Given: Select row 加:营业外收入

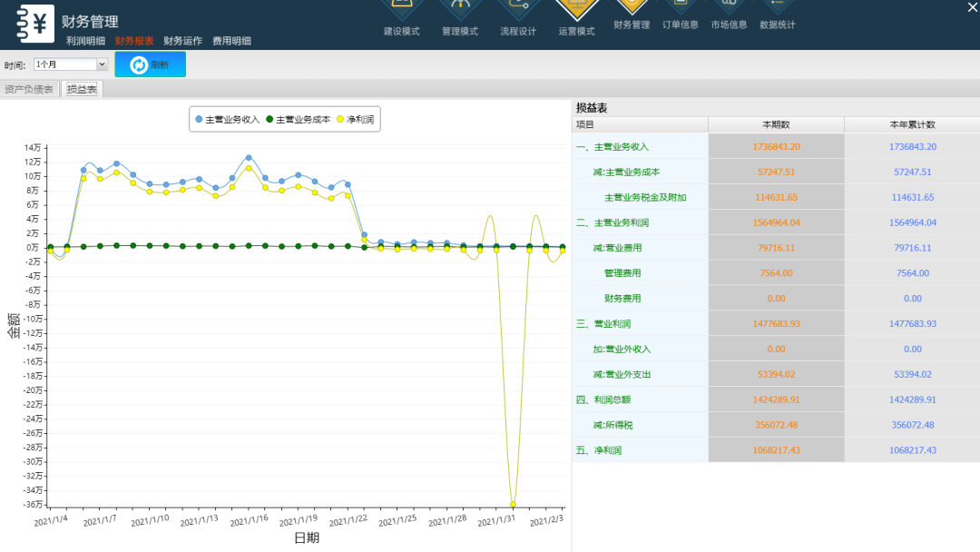Looking at the screenshot, I should click(x=776, y=349).
